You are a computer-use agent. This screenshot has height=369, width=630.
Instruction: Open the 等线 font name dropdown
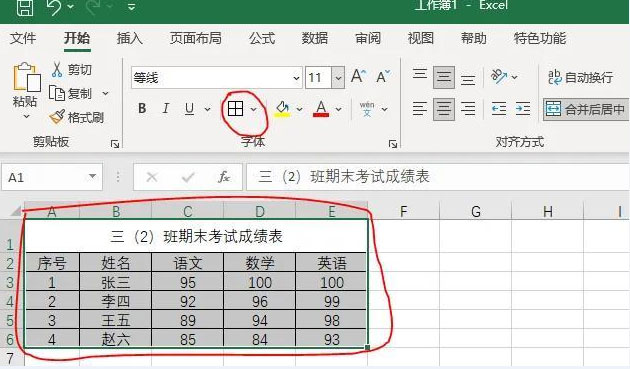click(x=296, y=78)
